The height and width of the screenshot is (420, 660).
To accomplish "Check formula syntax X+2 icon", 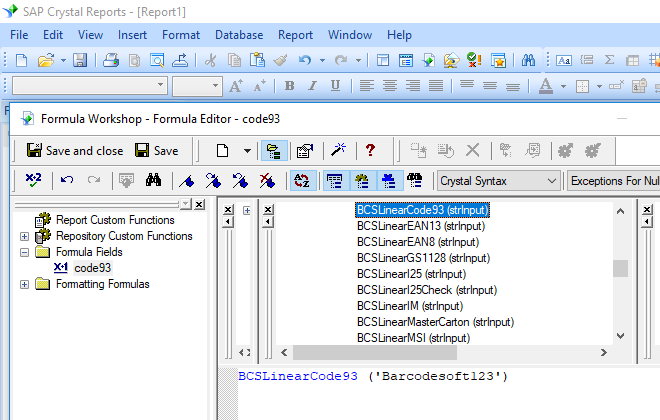I will click(x=34, y=181).
